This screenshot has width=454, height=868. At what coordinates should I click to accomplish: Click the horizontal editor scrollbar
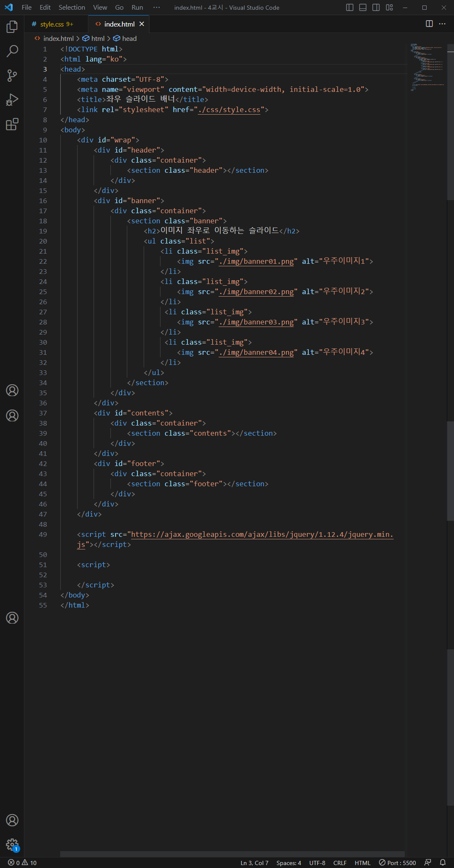232,854
